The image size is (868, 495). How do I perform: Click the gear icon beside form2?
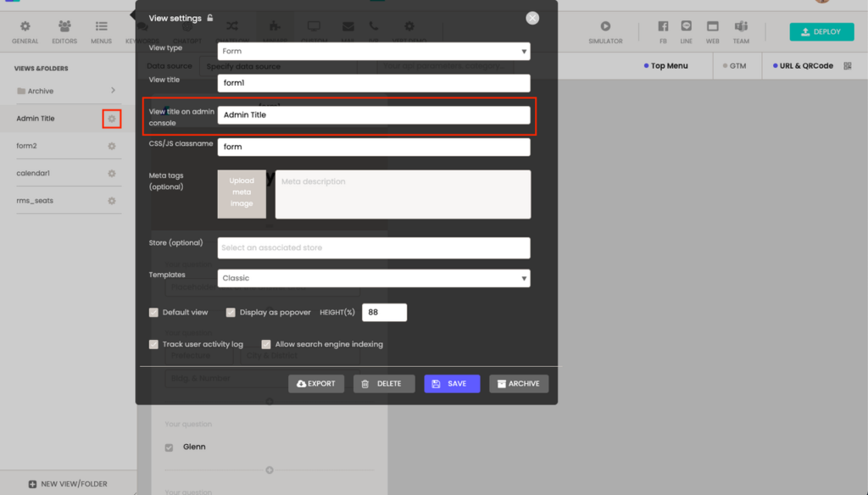[x=111, y=146]
